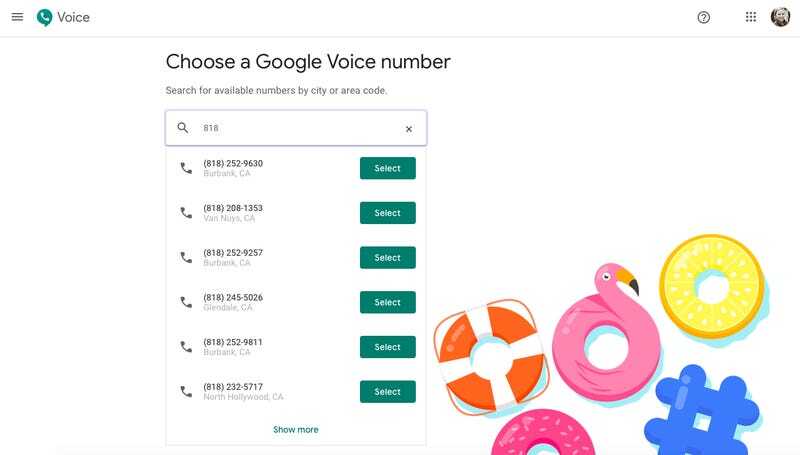
Task: Select the number (818) 252-9257
Action: 387,258
